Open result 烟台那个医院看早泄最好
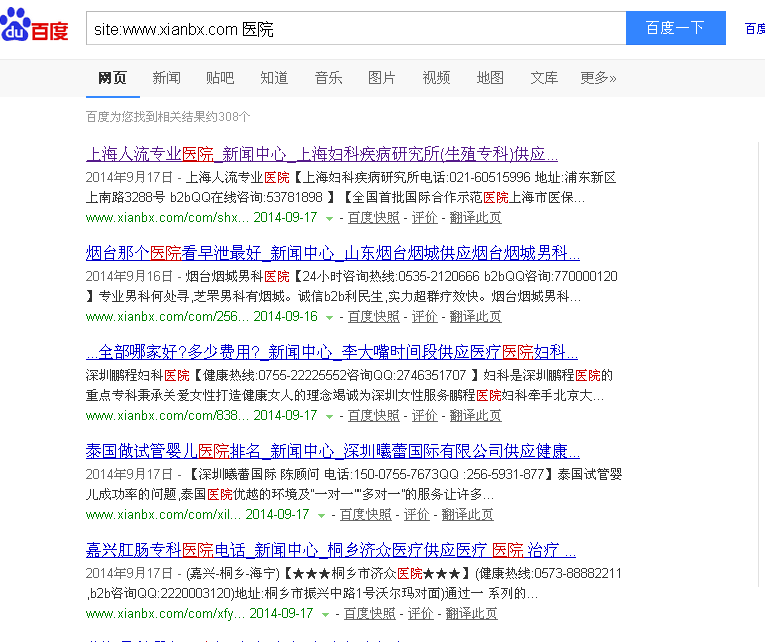Image resolution: width=765 pixels, height=642 pixels. pos(333,253)
